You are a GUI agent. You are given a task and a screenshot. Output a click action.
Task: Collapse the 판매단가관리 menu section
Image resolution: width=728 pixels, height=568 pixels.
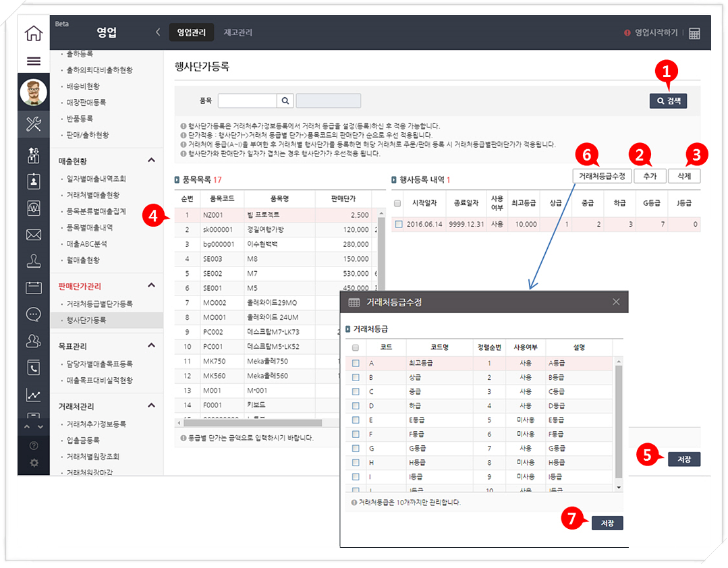pyautogui.click(x=151, y=286)
